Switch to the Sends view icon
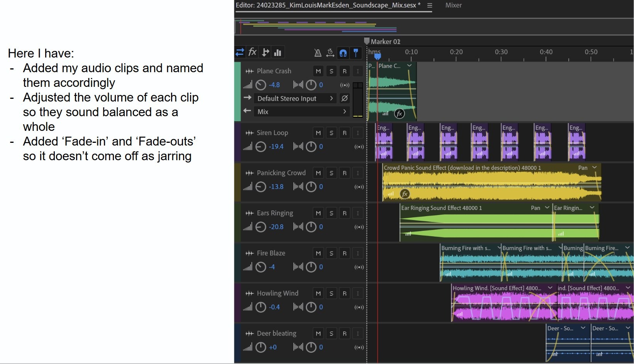The image size is (634, 364). (265, 52)
